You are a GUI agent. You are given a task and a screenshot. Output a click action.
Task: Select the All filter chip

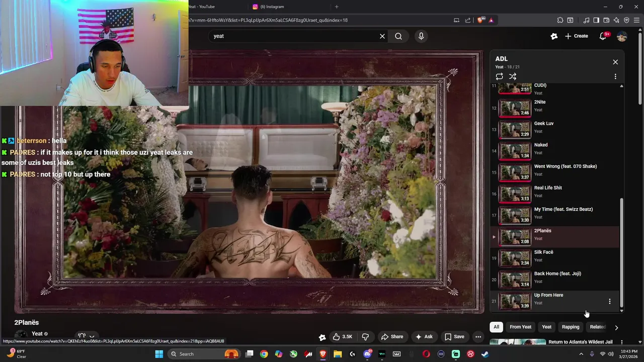click(x=496, y=327)
